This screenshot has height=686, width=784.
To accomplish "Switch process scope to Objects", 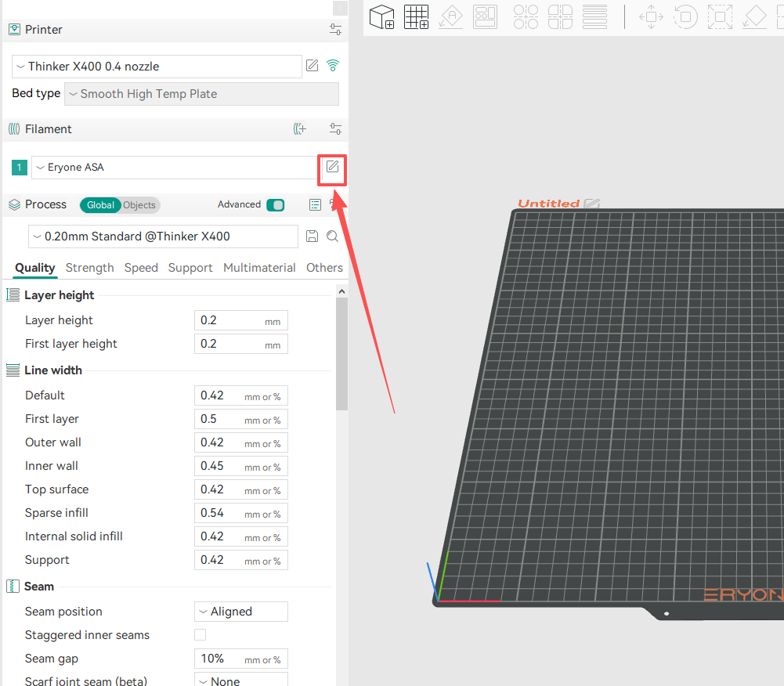I will (139, 205).
